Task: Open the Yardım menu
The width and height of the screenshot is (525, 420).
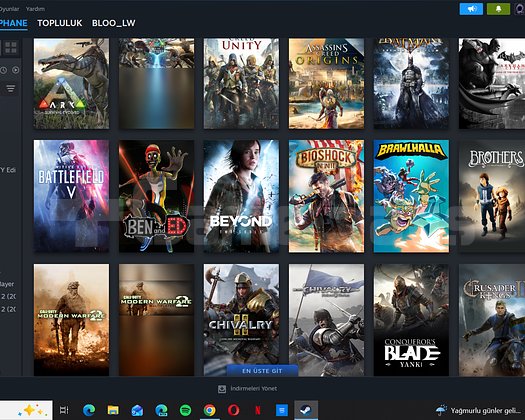Action: 35,9
